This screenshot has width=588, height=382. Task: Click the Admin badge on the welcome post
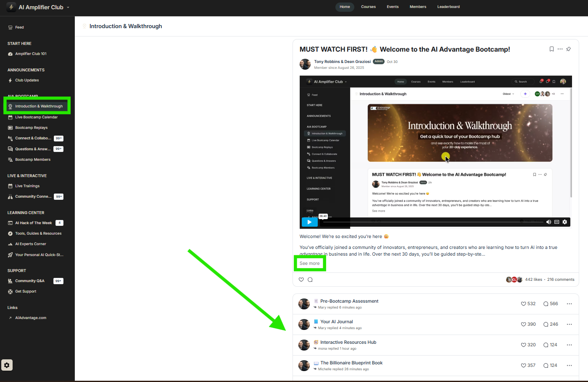pyautogui.click(x=379, y=61)
